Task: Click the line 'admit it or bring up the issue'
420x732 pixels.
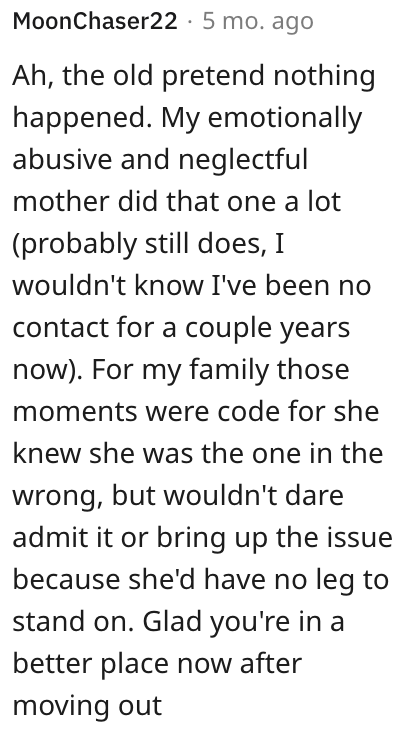Action: tap(203, 538)
